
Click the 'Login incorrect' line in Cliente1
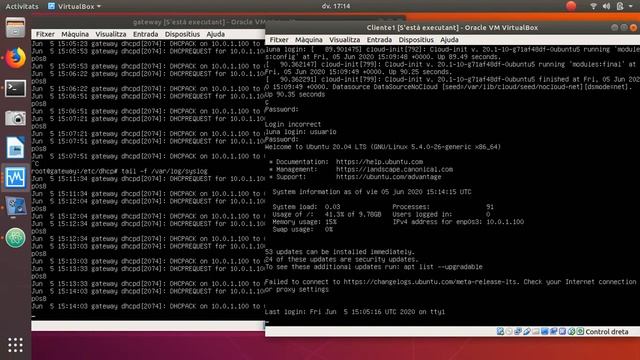pos(293,124)
